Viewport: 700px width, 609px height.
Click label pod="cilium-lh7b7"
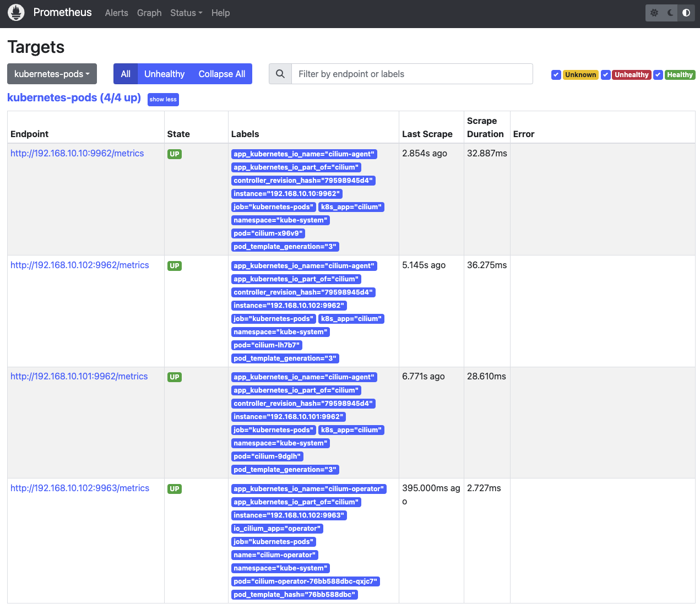pyautogui.click(x=267, y=345)
